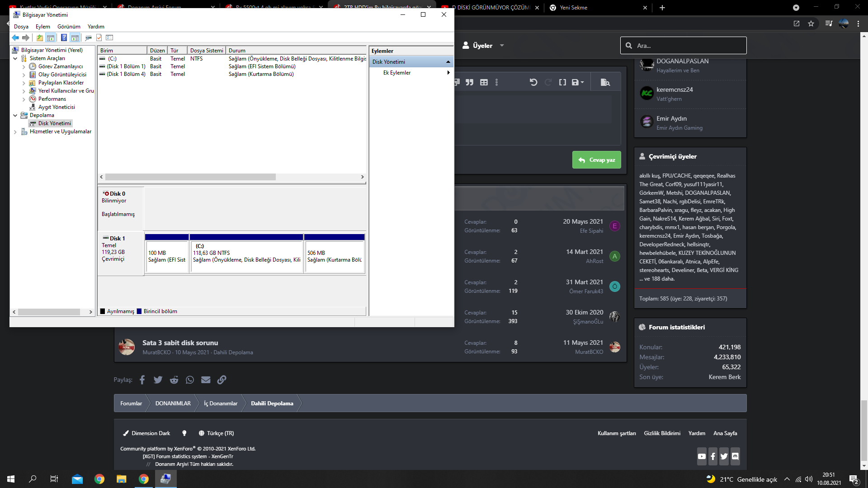Expand Olay Görüntüleyicisi tree node
Screen dimensions: 868x488
point(24,75)
